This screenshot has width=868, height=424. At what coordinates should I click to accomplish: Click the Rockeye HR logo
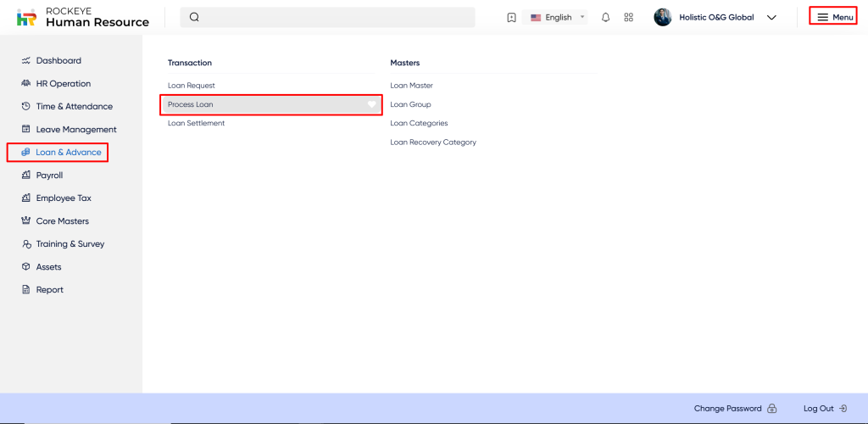(27, 18)
